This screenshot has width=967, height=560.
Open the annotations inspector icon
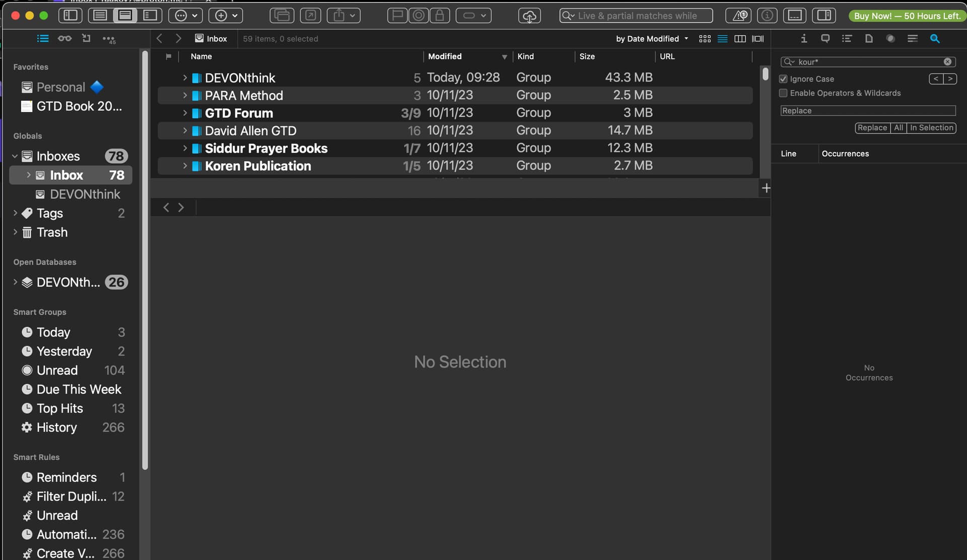pyautogui.click(x=825, y=39)
